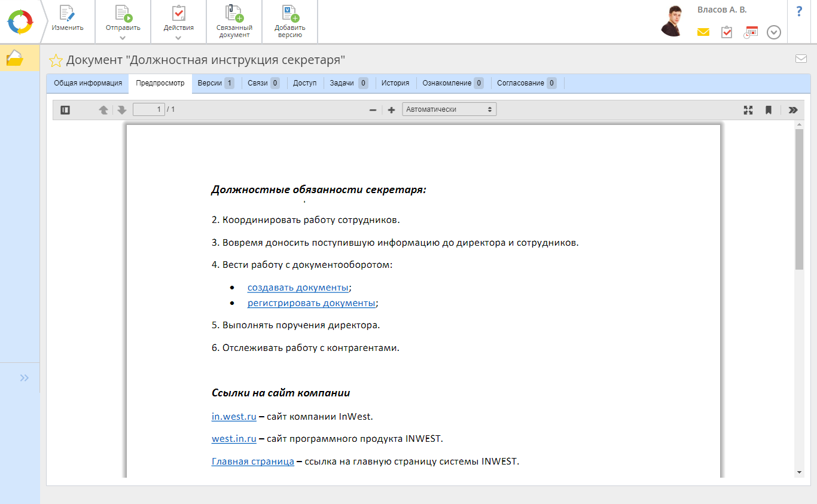Open the yellow mail envelope icon
Image resolution: width=817 pixels, height=504 pixels.
pos(703,32)
